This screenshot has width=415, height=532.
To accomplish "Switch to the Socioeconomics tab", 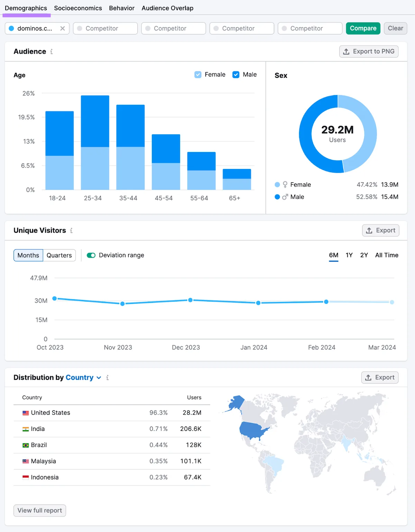I will (78, 8).
